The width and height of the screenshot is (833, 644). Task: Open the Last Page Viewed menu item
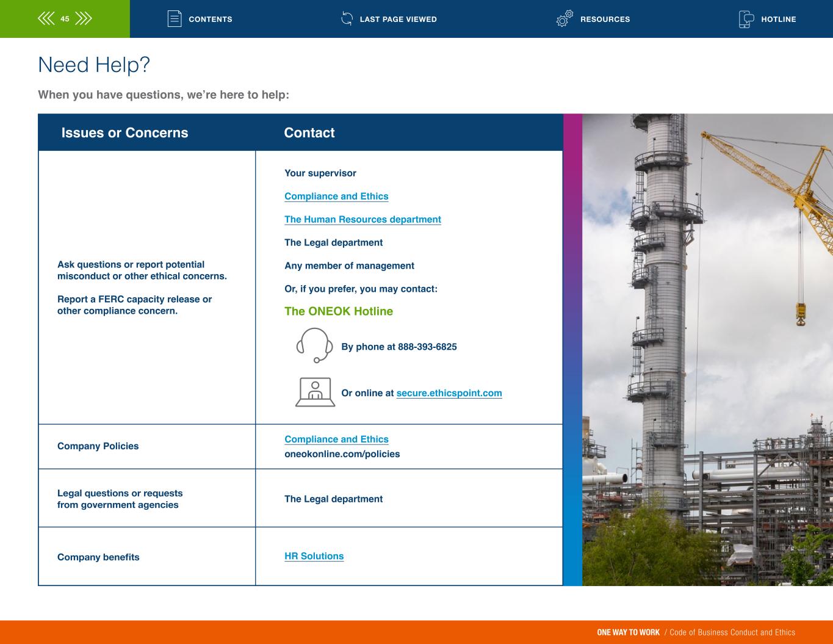click(x=398, y=19)
